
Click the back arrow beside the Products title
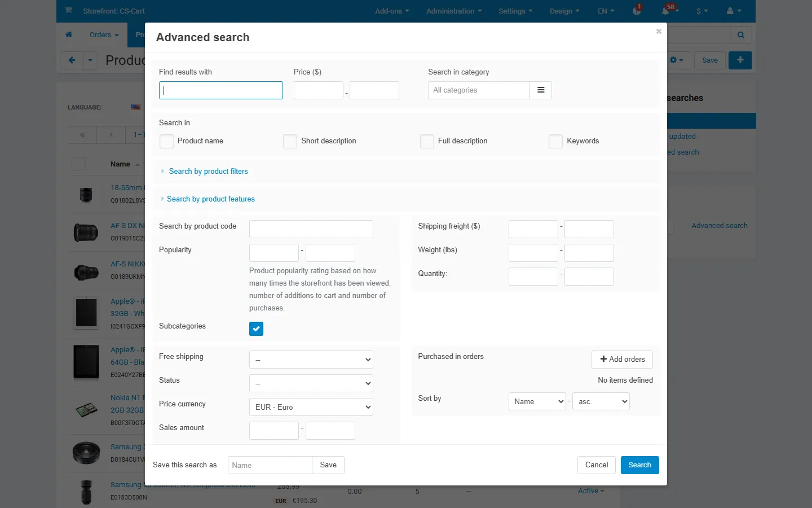[x=72, y=60]
